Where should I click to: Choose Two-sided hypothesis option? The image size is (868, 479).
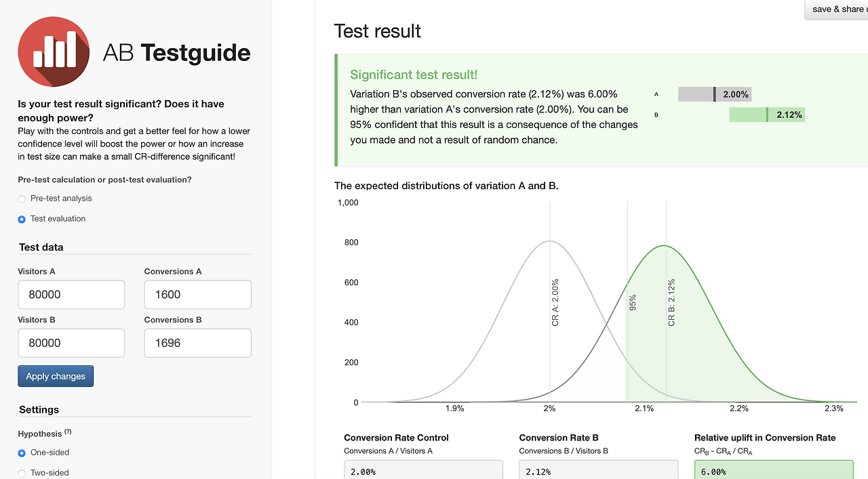click(x=22, y=473)
